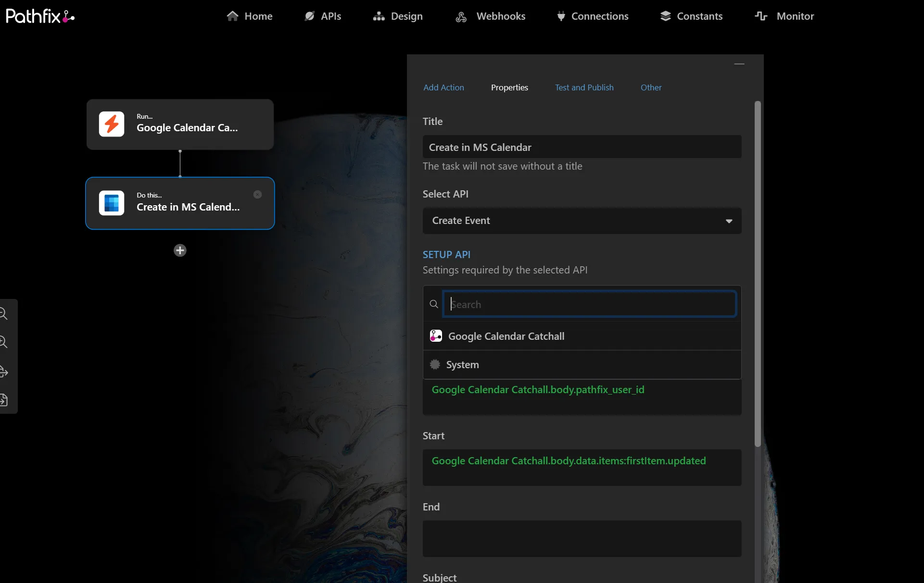The image size is (924, 583).
Task: Click the System gear icon
Action: pyautogui.click(x=435, y=364)
